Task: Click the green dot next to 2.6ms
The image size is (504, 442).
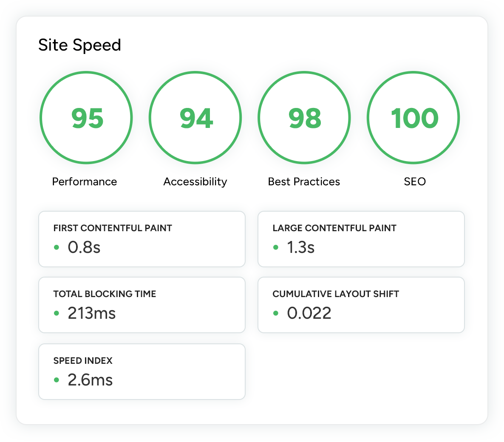Action: click(x=57, y=380)
